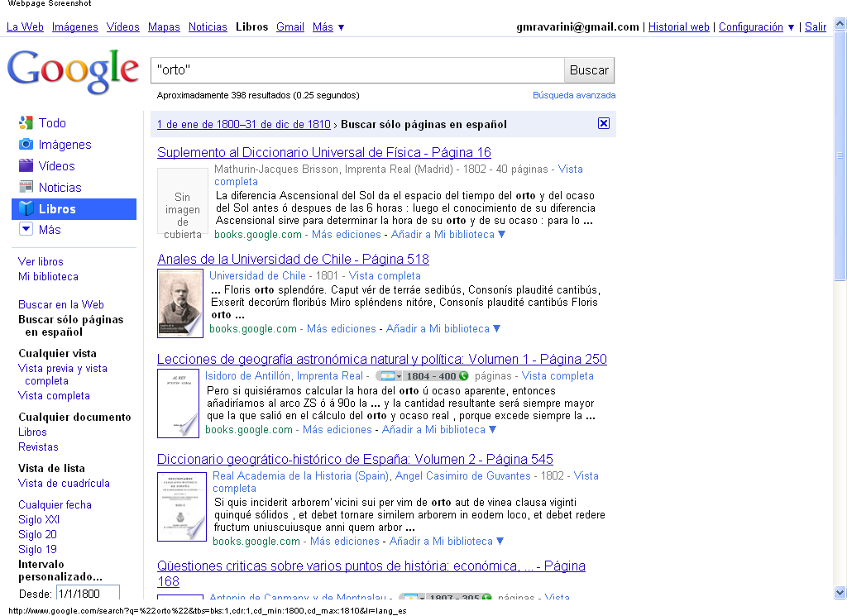Select Cualquier fecha date filter
847x616 pixels.
click(x=55, y=504)
